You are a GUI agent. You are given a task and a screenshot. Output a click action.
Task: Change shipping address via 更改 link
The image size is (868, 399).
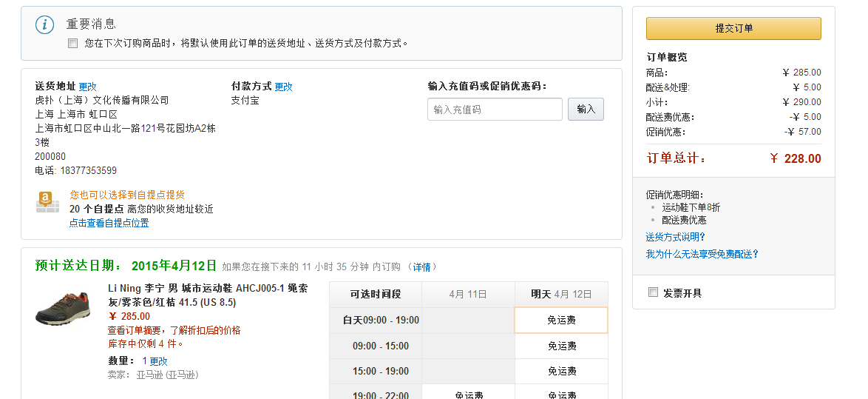(87, 87)
